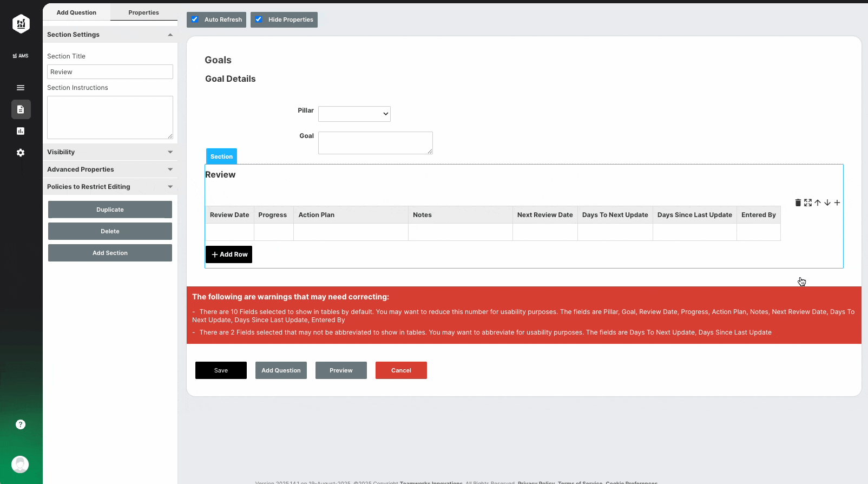Image resolution: width=868 pixels, height=484 pixels.
Task: Select the document forms icon in the sidebar
Action: (21, 109)
